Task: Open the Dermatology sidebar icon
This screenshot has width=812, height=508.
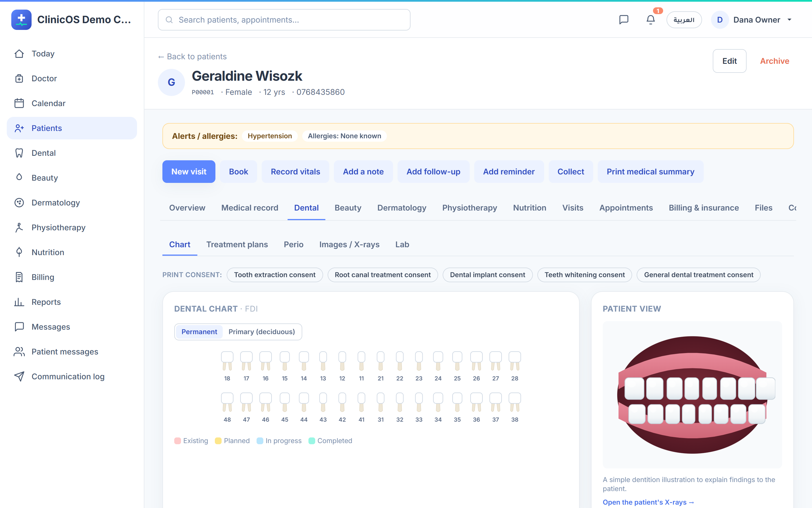Action: (x=19, y=203)
